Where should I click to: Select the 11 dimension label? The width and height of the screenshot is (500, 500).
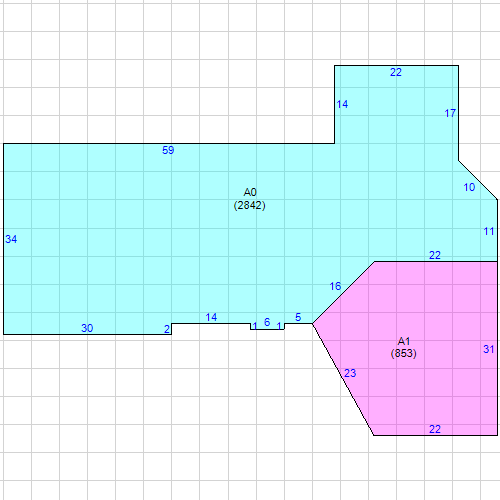pyautogui.click(x=489, y=231)
